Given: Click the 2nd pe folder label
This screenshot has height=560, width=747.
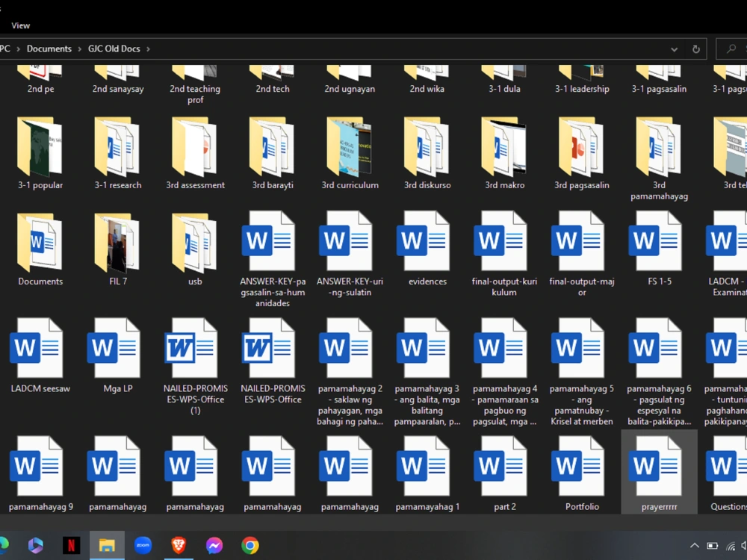Looking at the screenshot, I should point(40,89).
